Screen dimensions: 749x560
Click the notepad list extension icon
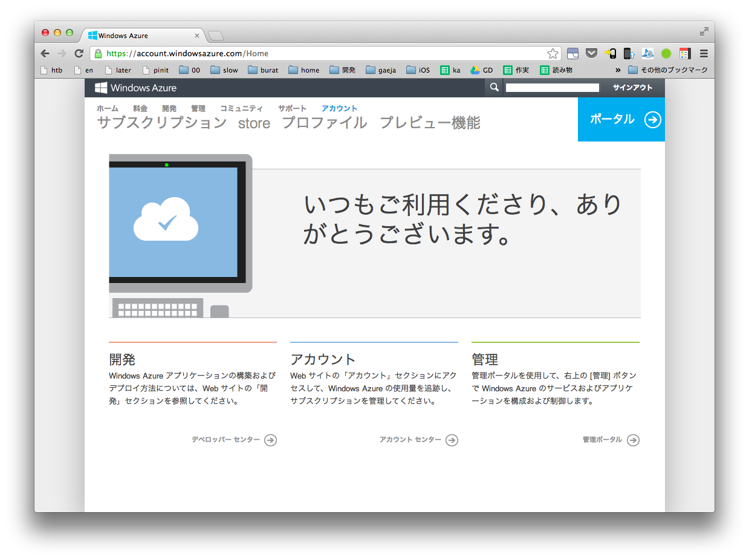click(685, 53)
